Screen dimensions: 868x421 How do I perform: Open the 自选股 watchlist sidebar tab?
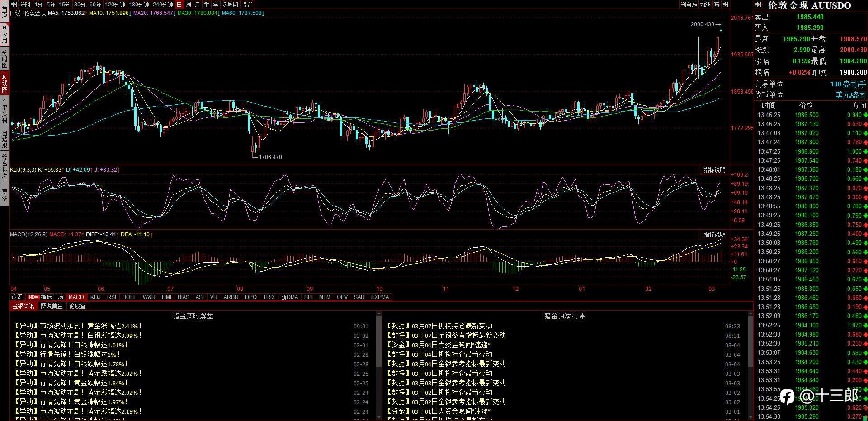tap(5, 139)
